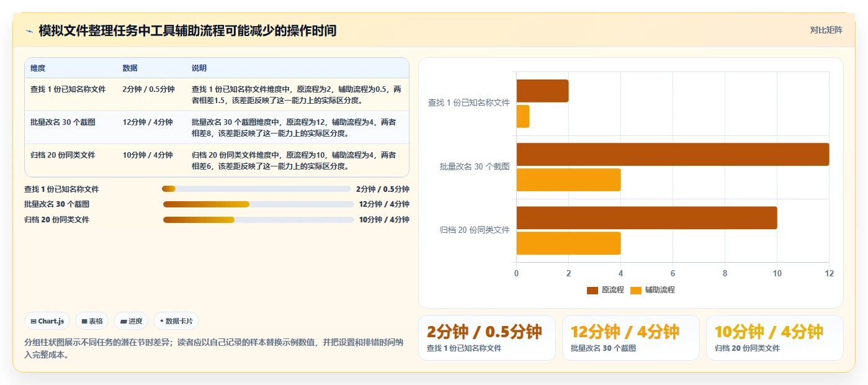Click the 维度 column header
Screen dimensions: 868x385
pyautogui.click(x=38, y=68)
